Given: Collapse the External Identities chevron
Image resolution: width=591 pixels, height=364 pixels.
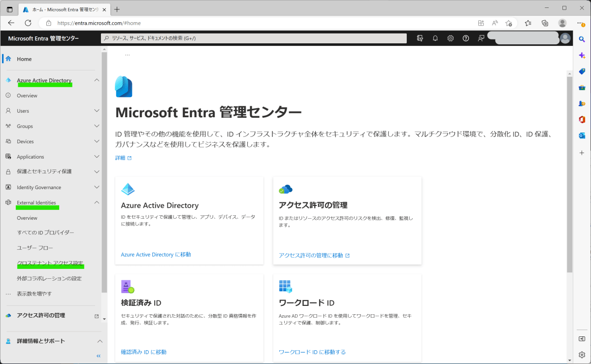Looking at the screenshot, I should point(97,202).
